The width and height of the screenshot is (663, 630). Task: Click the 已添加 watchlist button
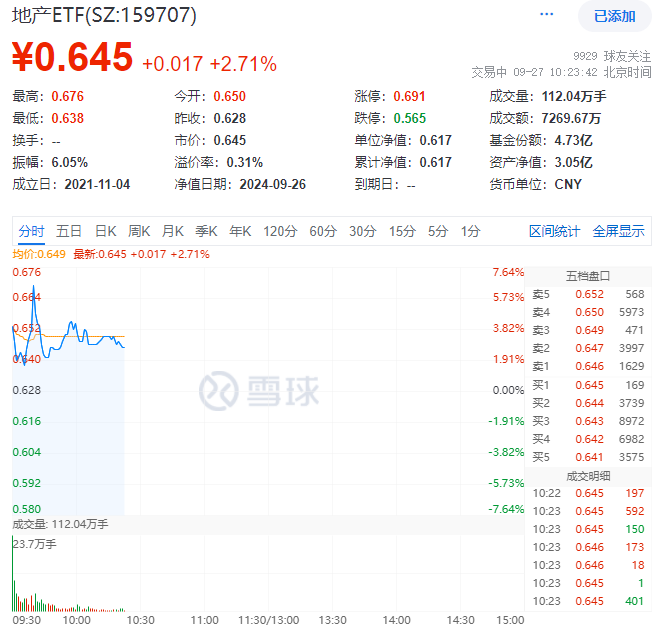pos(614,16)
